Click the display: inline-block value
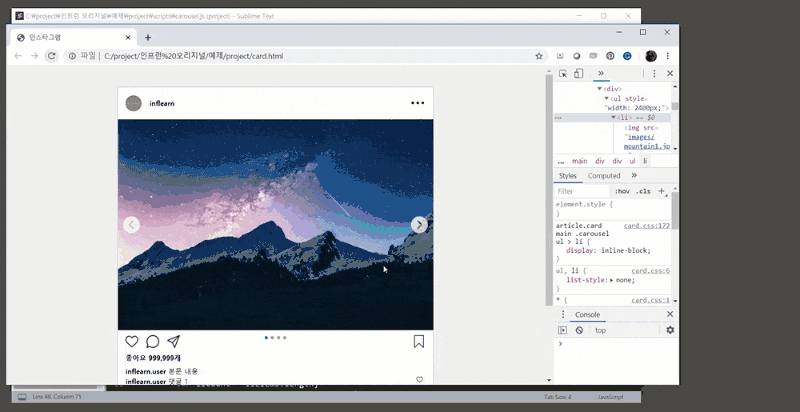This screenshot has height=412, width=800. (626, 250)
